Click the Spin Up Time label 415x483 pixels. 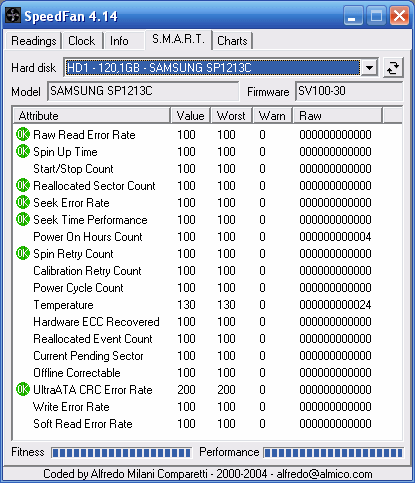pos(65,152)
